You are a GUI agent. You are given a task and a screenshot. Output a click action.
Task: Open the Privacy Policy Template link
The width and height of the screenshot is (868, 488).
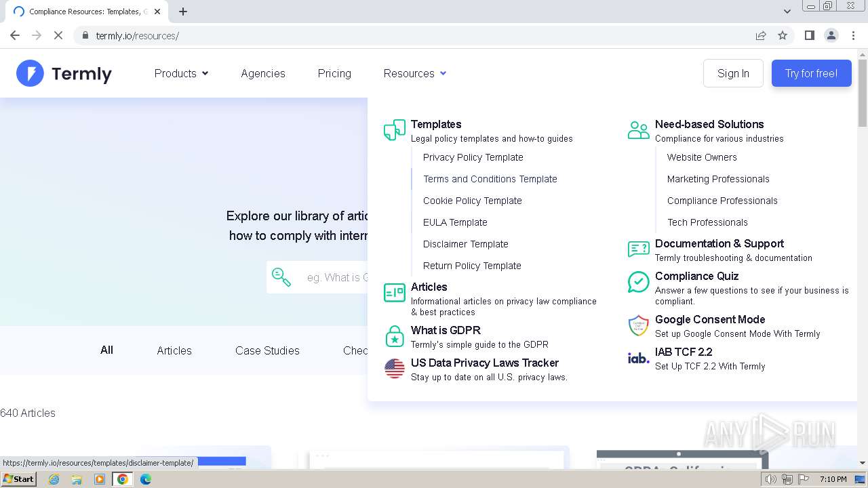pyautogui.click(x=473, y=157)
